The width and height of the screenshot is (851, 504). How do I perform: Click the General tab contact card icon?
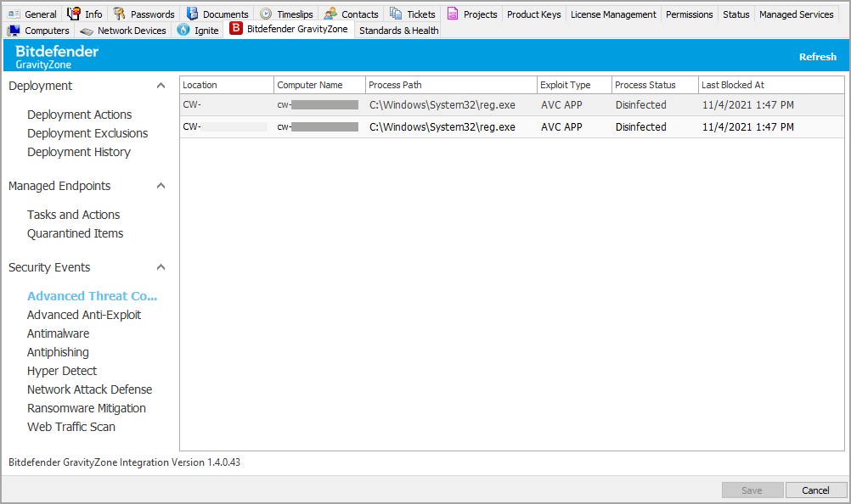click(x=14, y=14)
